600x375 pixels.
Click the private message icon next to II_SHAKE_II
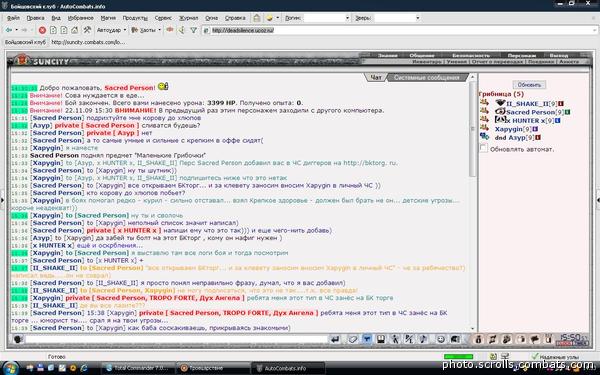484,102
